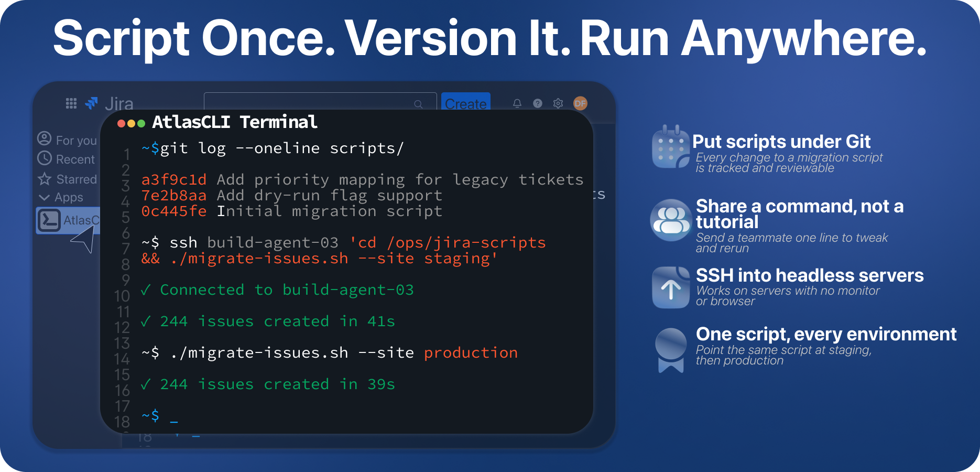Click commit hash a3f9c1d
The image size is (980, 472).
174,180
